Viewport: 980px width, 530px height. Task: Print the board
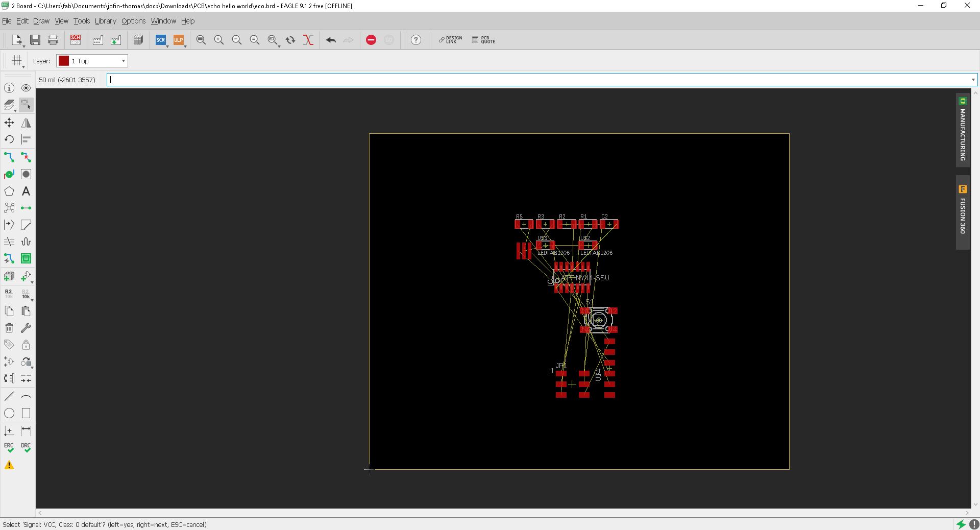click(x=53, y=40)
